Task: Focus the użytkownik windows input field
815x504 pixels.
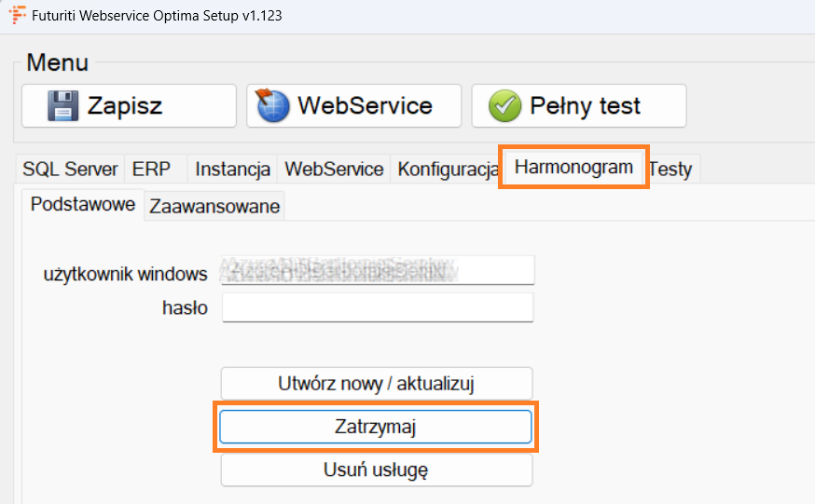Action: (378, 270)
